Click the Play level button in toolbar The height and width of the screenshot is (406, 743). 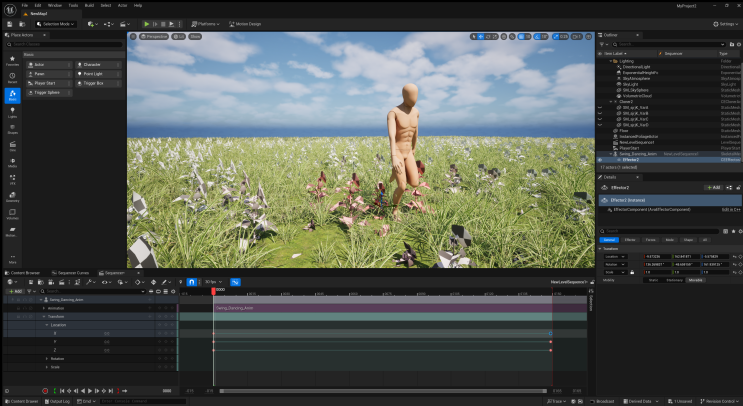148,23
